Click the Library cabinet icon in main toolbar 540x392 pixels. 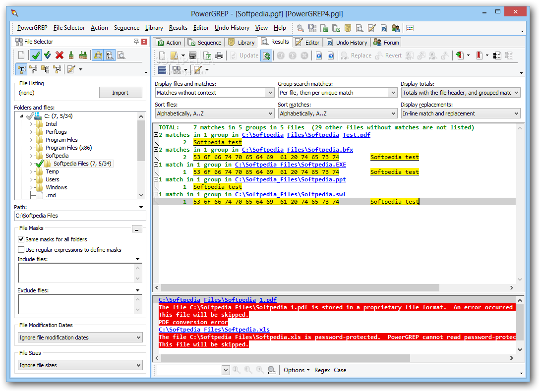click(348, 28)
